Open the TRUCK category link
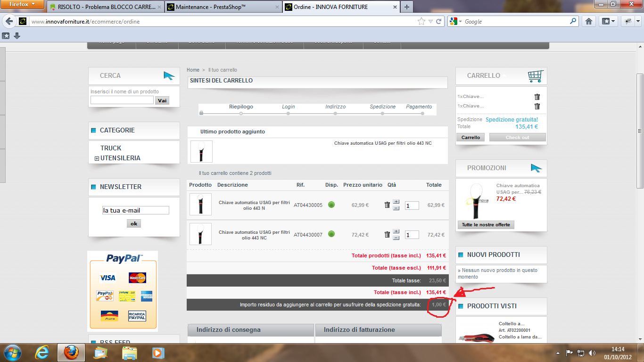The height and width of the screenshot is (362, 644). [111, 148]
